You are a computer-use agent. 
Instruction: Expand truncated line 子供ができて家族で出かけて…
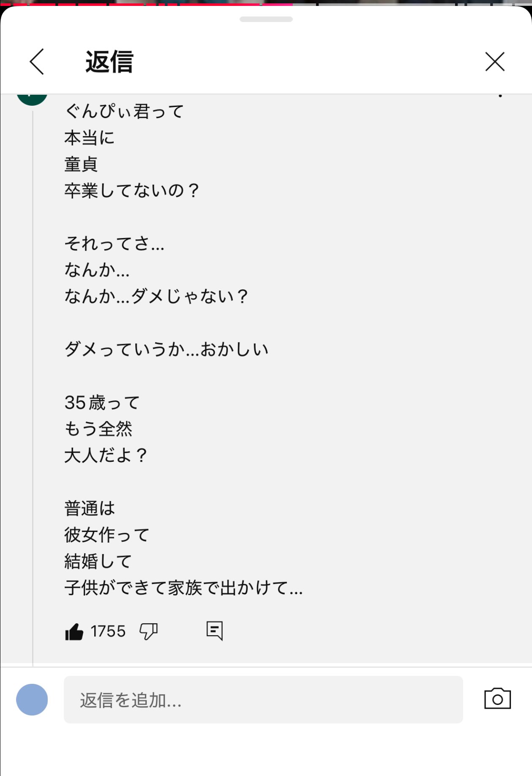183,588
